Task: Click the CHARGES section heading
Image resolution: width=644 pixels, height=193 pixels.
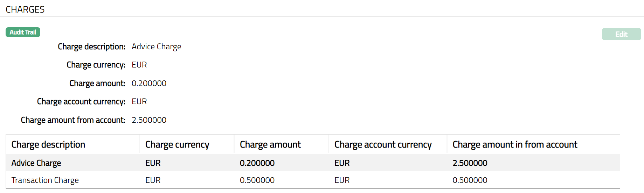Action: point(25,9)
